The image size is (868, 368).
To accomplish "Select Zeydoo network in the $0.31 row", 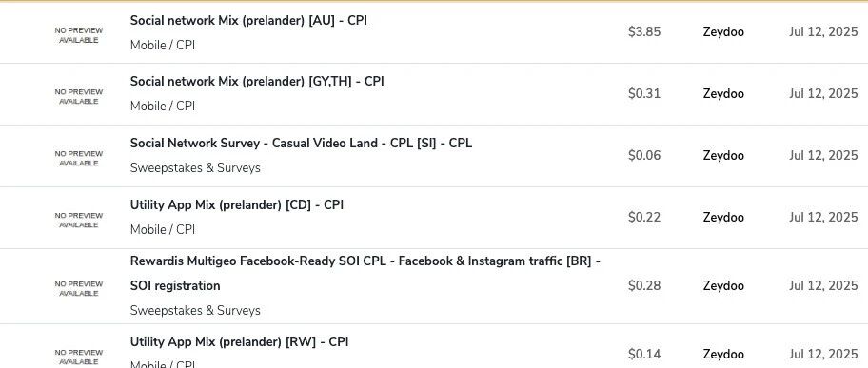I will point(723,93).
